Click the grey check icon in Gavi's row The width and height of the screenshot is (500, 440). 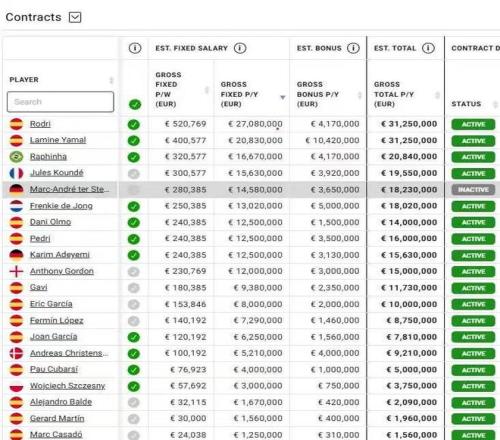click(x=134, y=288)
